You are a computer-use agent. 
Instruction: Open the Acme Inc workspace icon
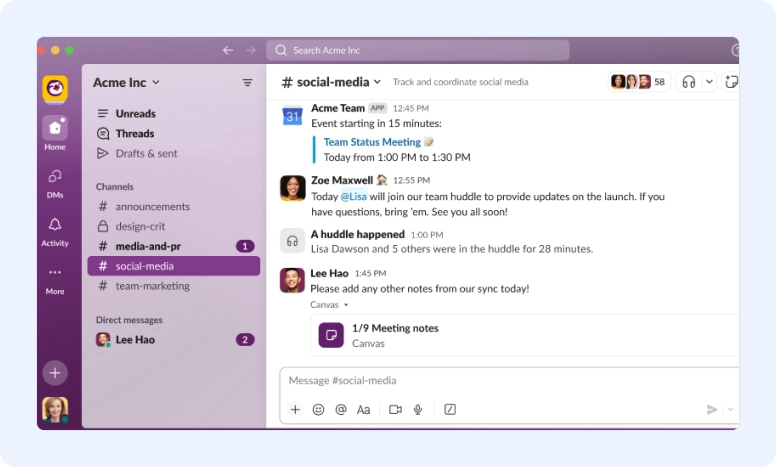55,89
